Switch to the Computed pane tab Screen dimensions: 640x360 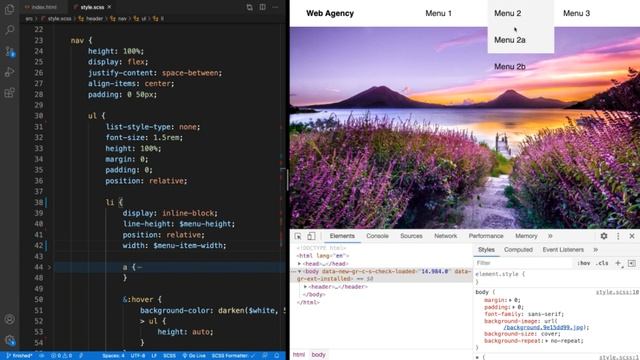pos(518,250)
